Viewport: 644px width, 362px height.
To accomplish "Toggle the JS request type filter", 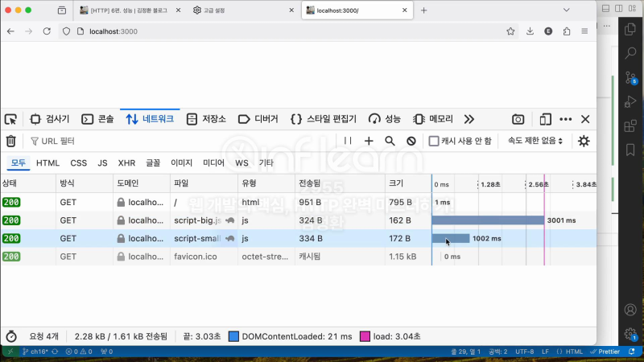I will [102, 162].
